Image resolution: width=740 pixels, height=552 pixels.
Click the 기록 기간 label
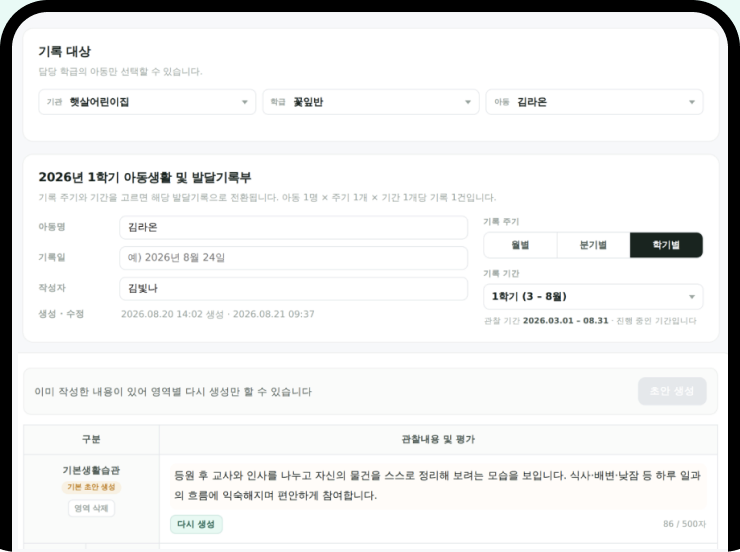click(501, 274)
